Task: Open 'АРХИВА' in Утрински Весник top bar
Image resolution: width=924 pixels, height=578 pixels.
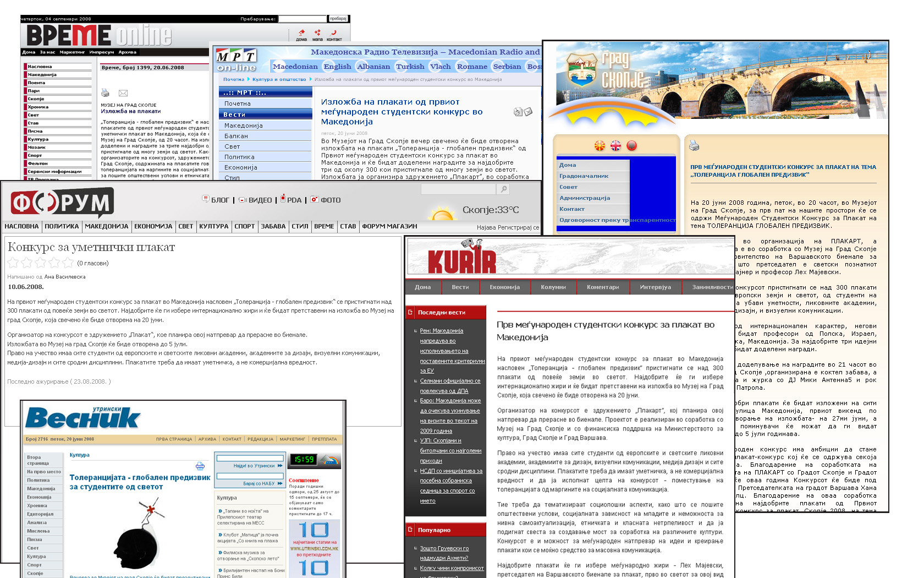Action: click(x=207, y=439)
